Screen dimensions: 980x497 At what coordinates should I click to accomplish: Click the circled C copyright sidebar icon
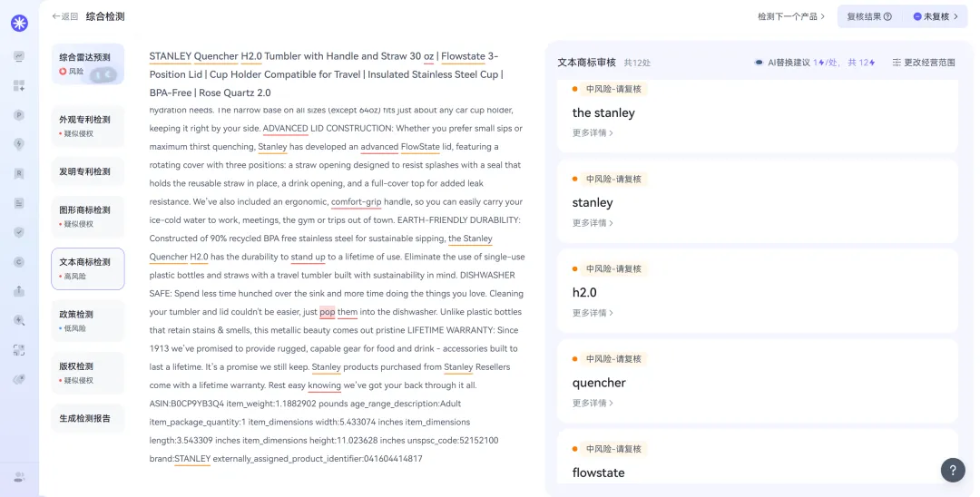pyautogui.click(x=19, y=261)
